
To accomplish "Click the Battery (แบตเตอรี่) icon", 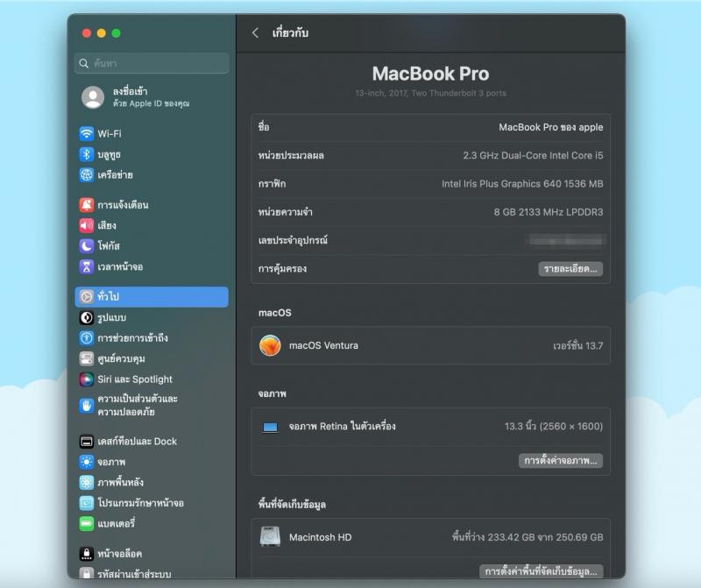I will [87, 524].
